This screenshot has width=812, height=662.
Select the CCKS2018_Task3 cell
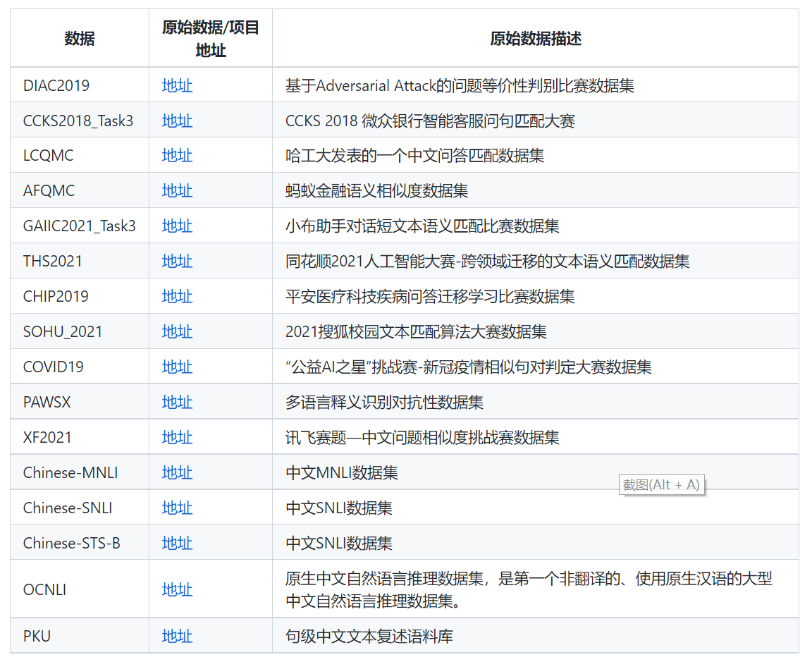pyautogui.click(x=78, y=121)
